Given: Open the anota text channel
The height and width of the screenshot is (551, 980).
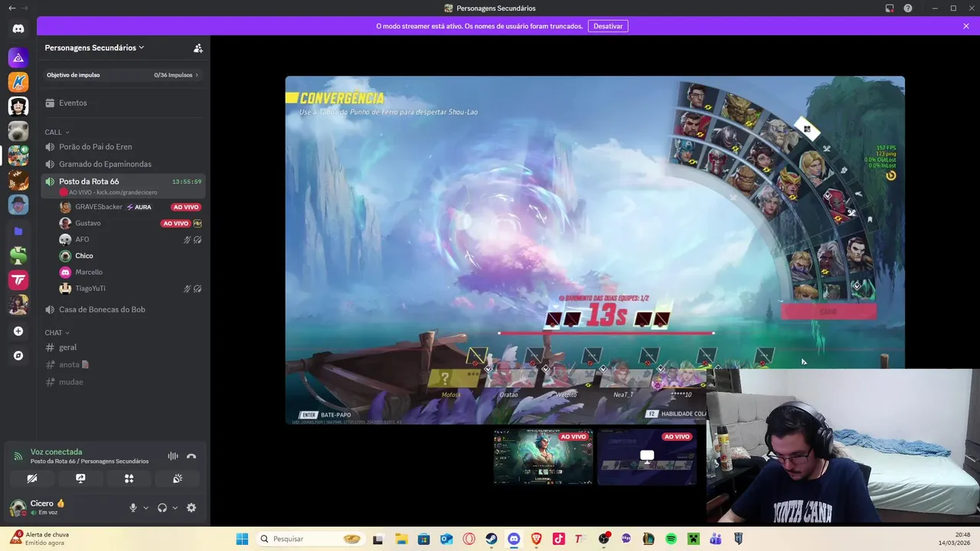Looking at the screenshot, I should [122, 364].
